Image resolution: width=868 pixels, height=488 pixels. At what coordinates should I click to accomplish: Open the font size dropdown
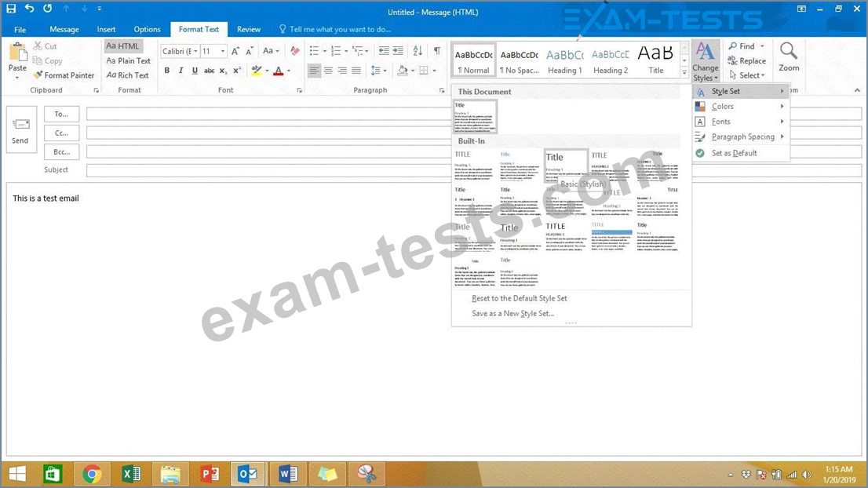[223, 52]
